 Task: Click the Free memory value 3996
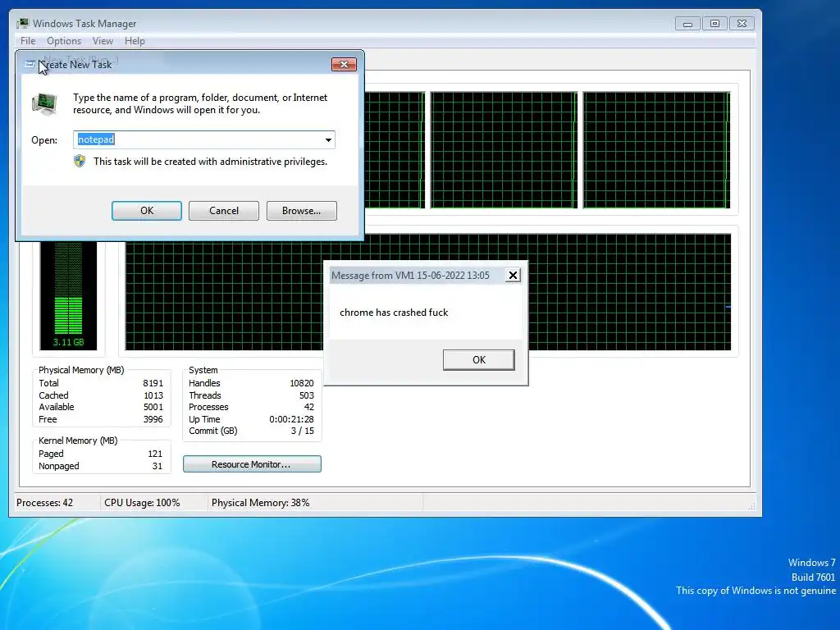(153, 419)
